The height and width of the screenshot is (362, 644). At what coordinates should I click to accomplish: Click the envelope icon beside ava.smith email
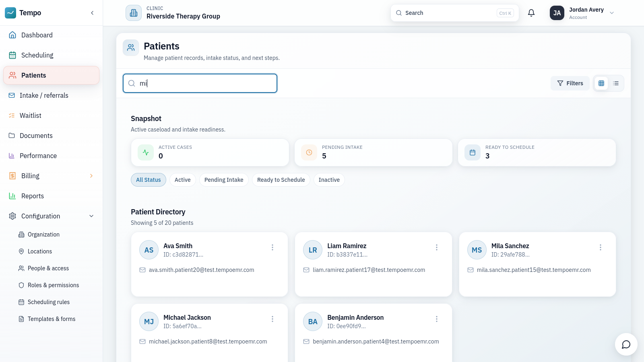[142, 270]
